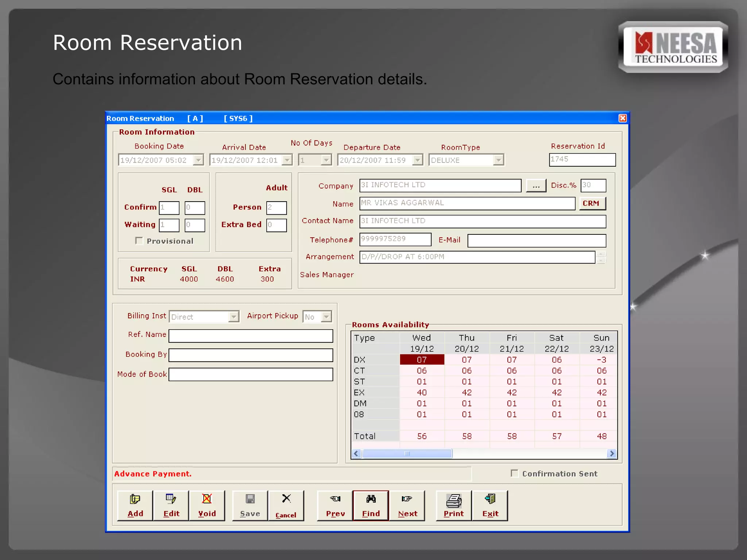Image resolution: width=747 pixels, height=560 pixels.
Task: Click the Extra Bed count field
Action: (x=276, y=225)
